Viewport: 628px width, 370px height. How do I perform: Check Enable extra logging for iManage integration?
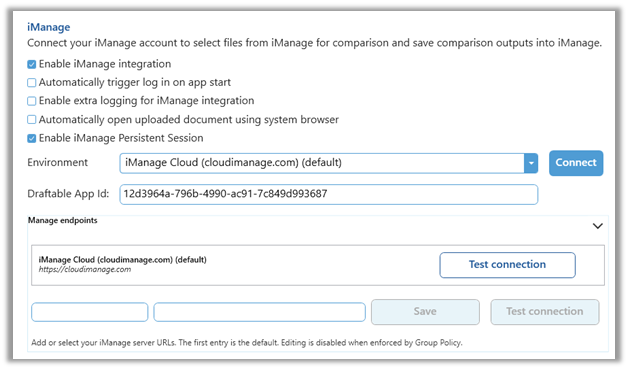[x=32, y=101]
